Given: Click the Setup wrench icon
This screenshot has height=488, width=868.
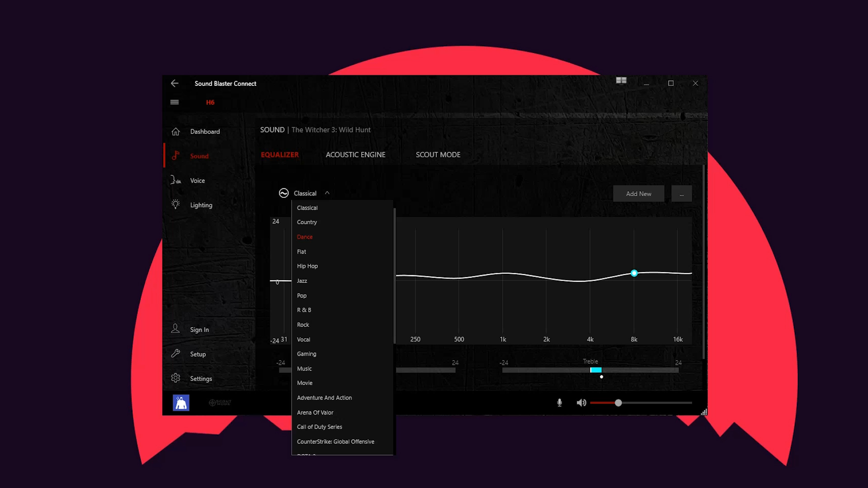Looking at the screenshot, I should click(175, 354).
